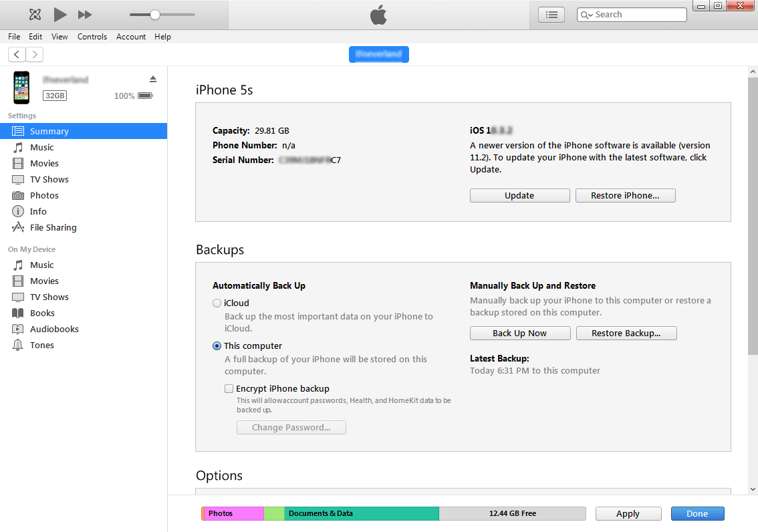
Task: Click the eject icon next to device
Action: [152, 79]
